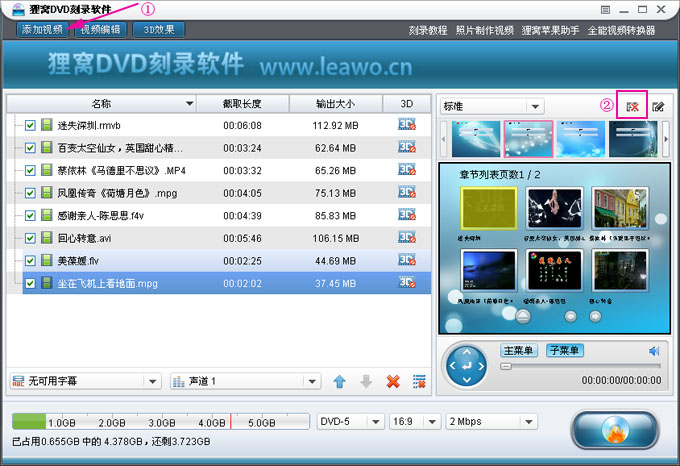Click the disc capacity usage bar
The width and height of the screenshot is (680, 466).
tap(161, 421)
